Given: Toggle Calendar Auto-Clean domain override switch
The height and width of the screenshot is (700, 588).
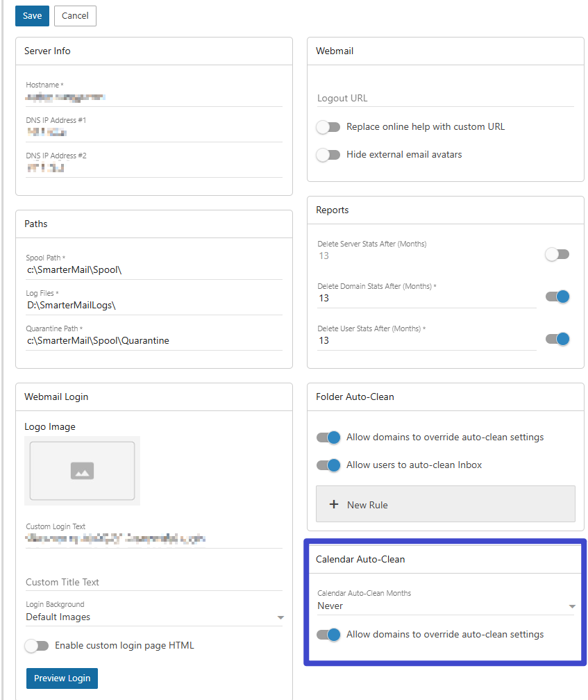Looking at the screenshot, I should [328, 634].
